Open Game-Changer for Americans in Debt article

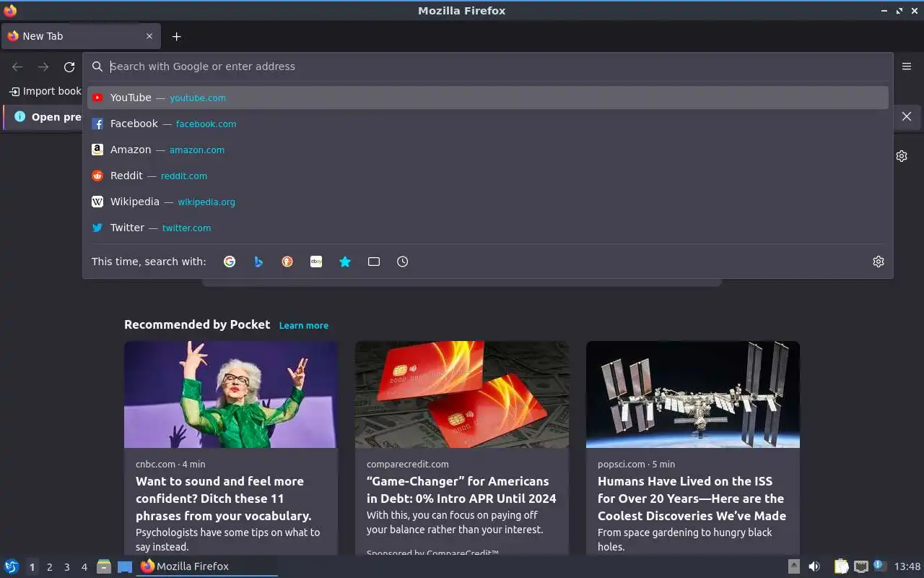461,490
